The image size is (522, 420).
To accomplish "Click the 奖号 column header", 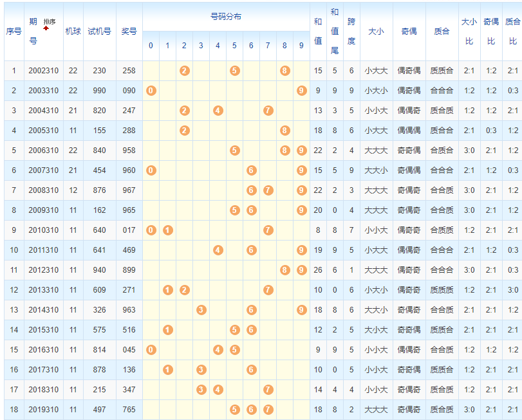I will [129, 31].
